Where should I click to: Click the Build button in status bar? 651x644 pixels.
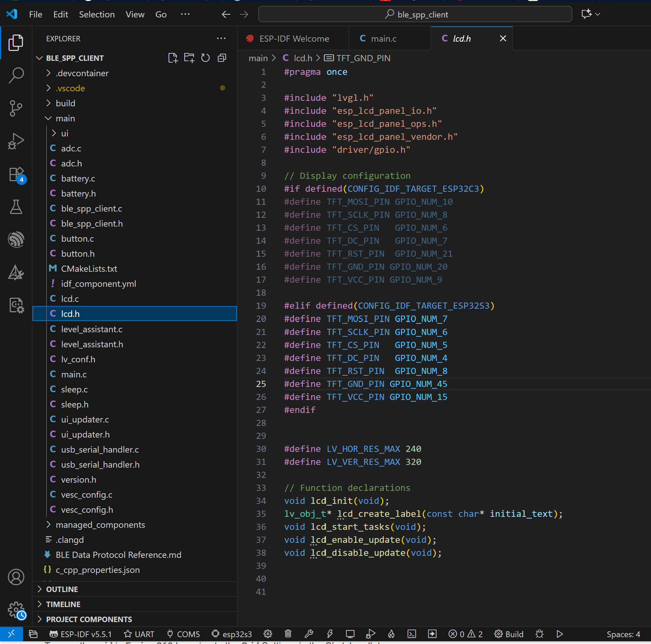(x=509, y=634)
